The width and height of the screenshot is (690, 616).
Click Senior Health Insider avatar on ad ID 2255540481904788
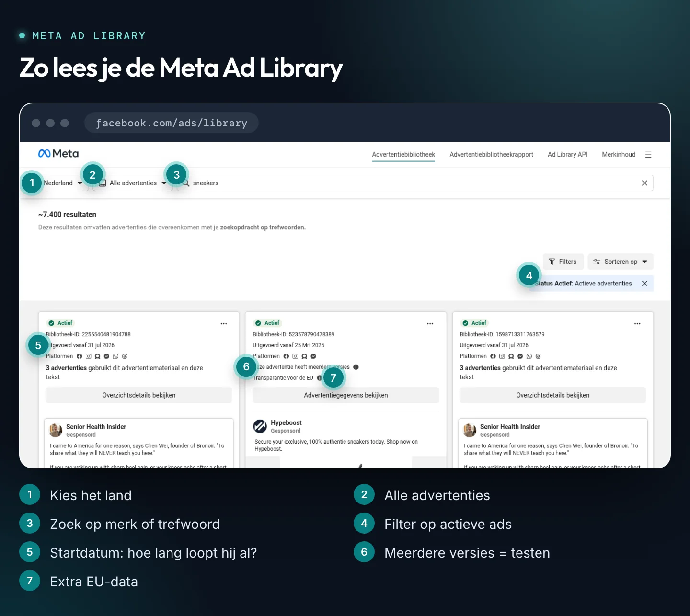(56, 430)
